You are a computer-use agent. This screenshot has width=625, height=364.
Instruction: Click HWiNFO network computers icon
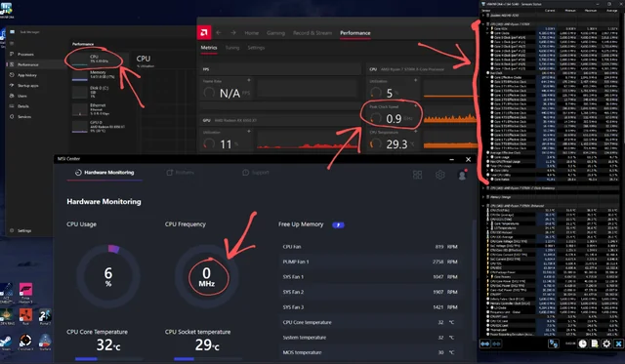tap(554, 344)
